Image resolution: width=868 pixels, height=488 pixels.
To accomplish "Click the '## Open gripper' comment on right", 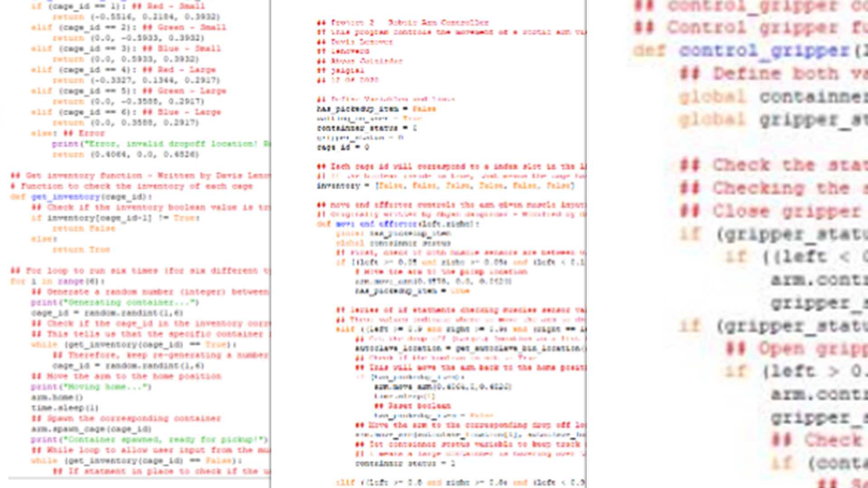I will [x=796, y=348].
